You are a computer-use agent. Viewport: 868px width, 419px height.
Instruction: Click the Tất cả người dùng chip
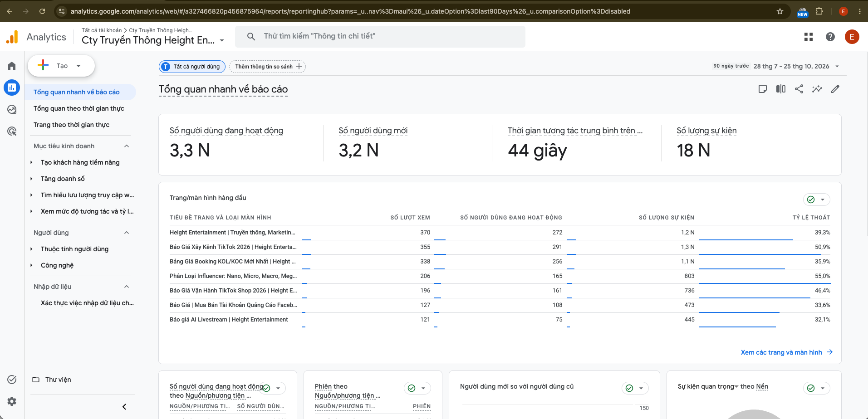click(192, 67)
